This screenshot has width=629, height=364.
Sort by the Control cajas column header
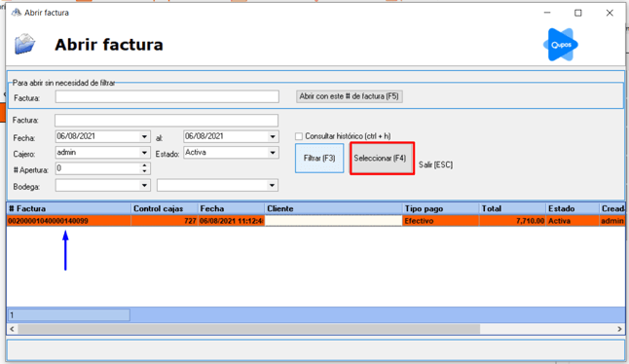tap(165, 208)
